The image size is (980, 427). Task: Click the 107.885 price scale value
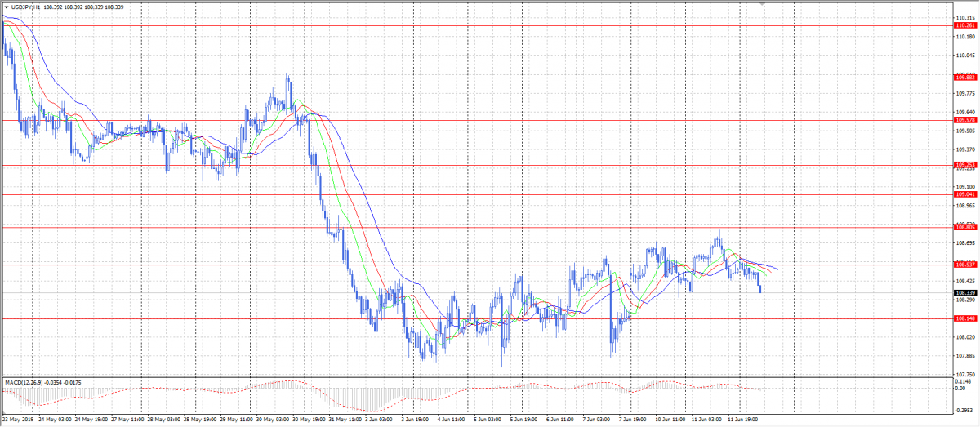click(x=965, y=355)
